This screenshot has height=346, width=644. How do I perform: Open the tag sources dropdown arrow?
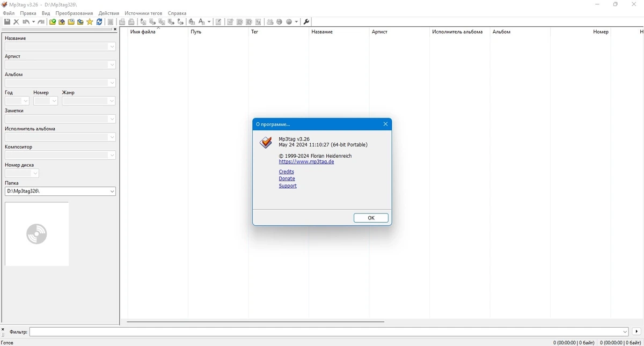[296, 22]
